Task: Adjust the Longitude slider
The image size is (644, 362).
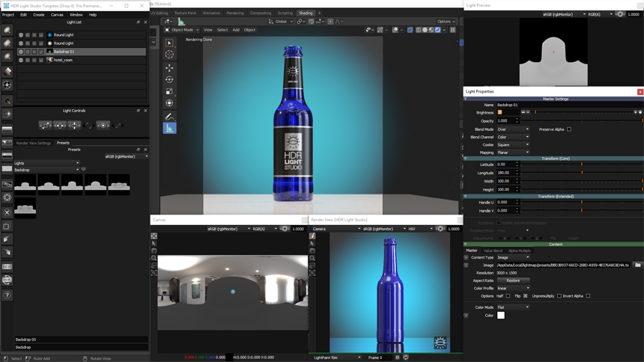Action: tap(582, 173)
